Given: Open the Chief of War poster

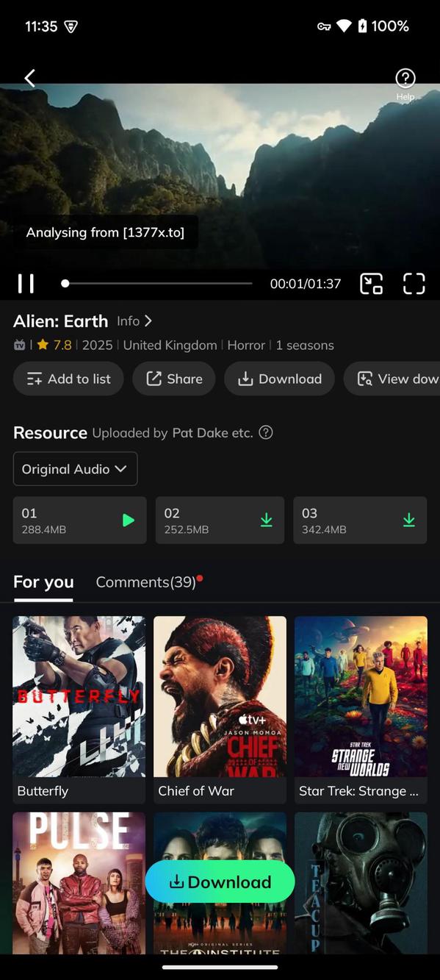Looking at the screenshot, I should 220,696.
